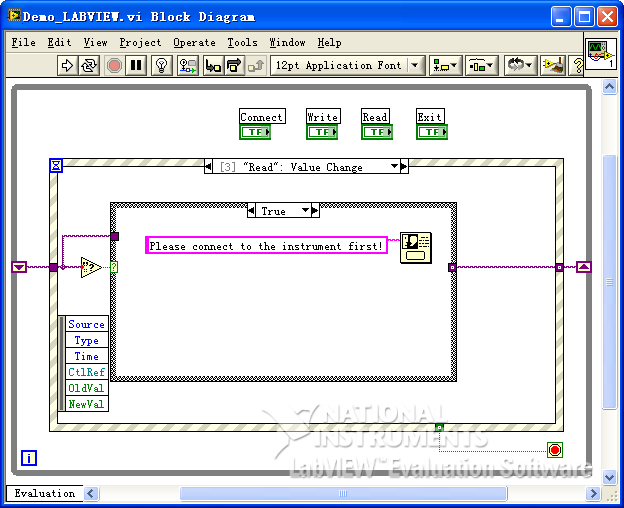Image resolution: width=624 pixels, height=508 pixels.
Task: Open the Edit menu
Action: pyautogui.click(x=59, y=42)
